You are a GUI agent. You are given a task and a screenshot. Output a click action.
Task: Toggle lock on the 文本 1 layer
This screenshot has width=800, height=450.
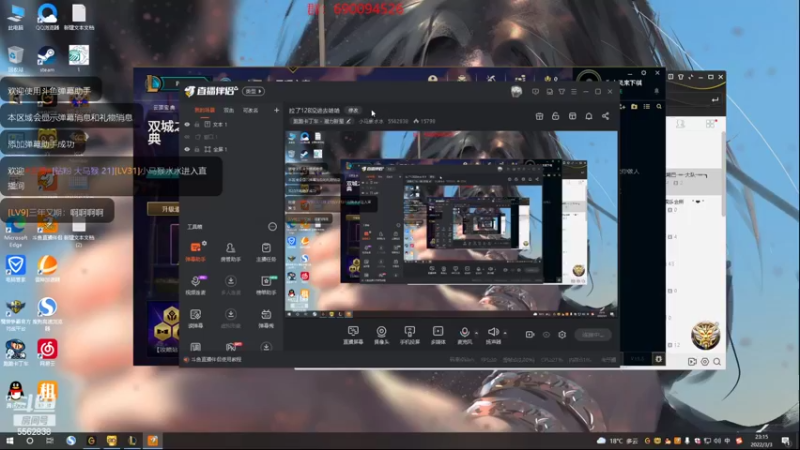pos(197,124)
